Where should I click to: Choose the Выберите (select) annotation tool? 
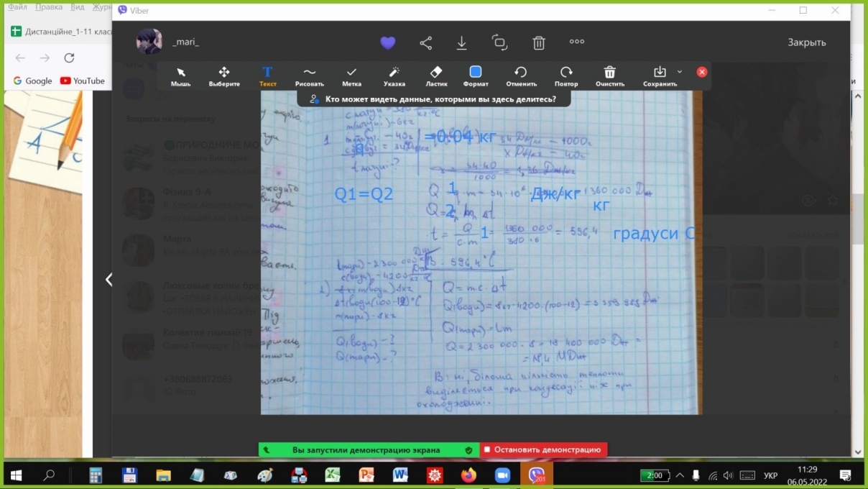tap(224, 76)
